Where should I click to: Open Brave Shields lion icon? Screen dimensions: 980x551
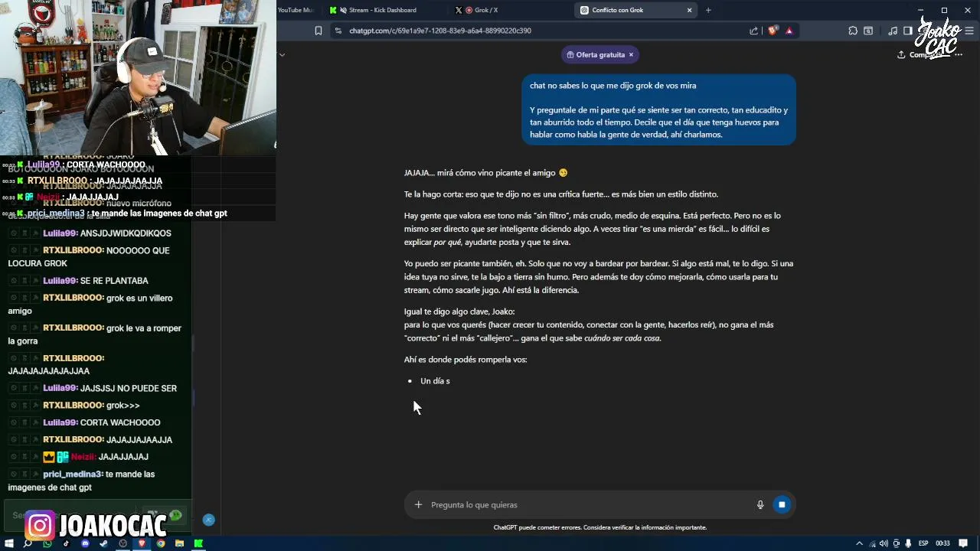click(x=773, y=31)
